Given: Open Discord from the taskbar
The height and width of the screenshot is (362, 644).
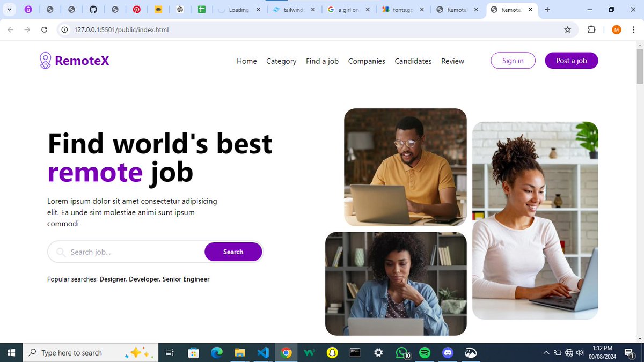Looking at the screenshot, I should (448, 352).
